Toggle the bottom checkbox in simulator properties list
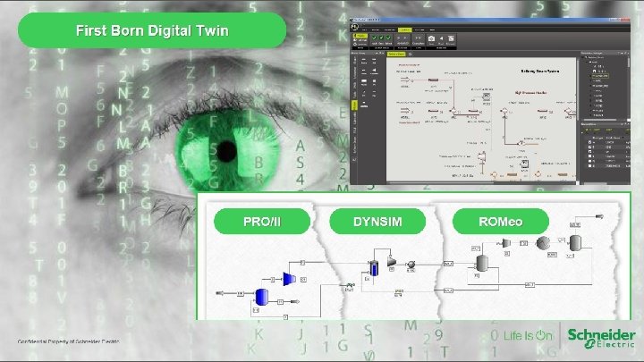This screenshot has width=644, height=362. click(x=589, y=166)
